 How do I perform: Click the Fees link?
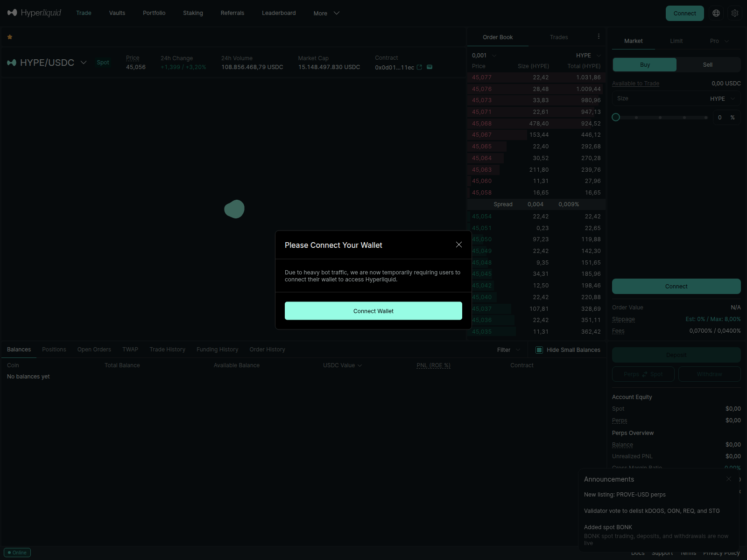tap(618, 331)
